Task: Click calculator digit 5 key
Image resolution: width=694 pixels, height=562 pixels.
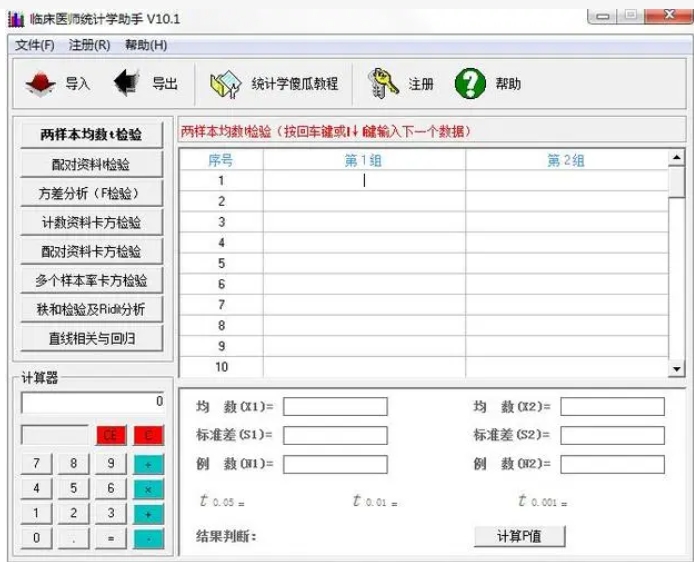Action: click(x=73, y=489)
